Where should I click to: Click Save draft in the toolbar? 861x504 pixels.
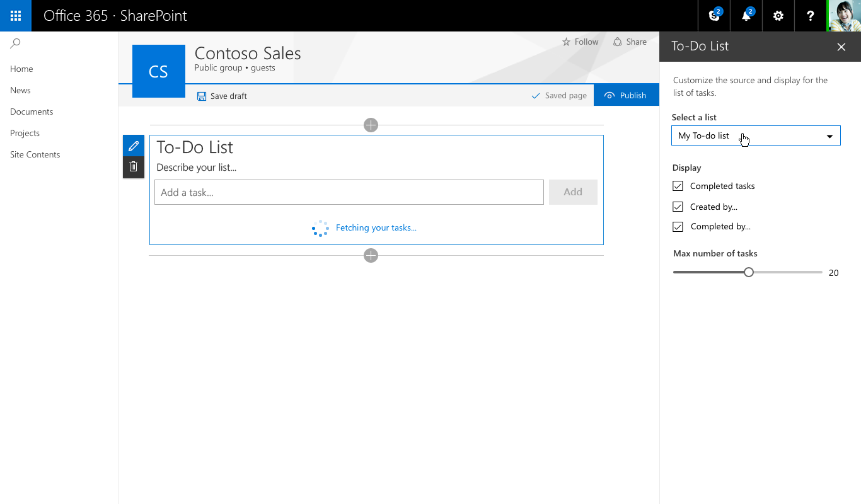coord(222,96)
